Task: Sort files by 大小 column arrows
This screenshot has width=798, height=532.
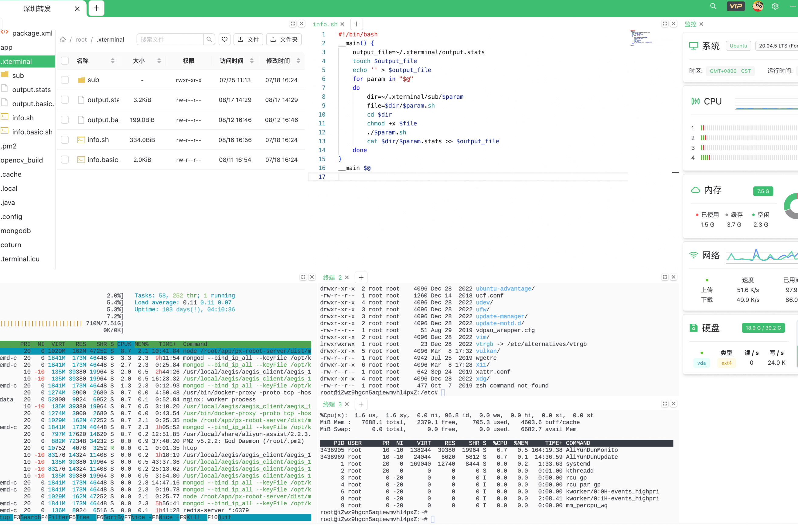Action: click(159, 61)
